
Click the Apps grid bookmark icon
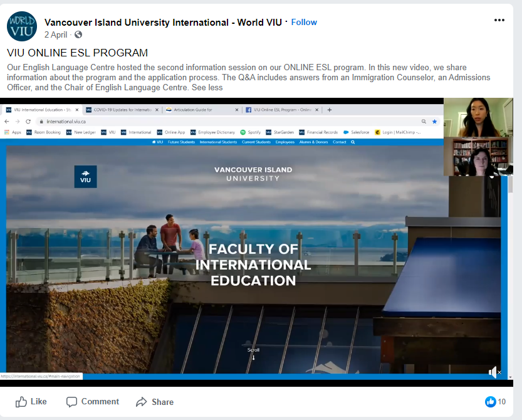click(x=8, y=132)
